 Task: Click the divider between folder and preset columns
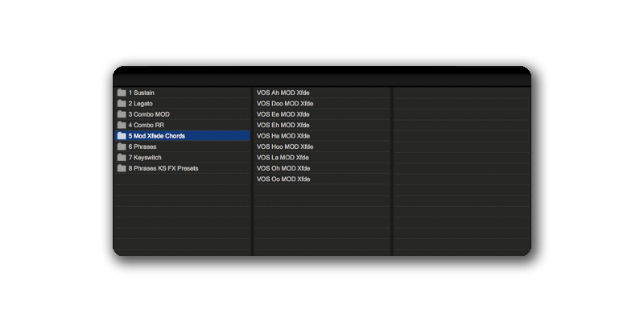(x=252, y=169)
